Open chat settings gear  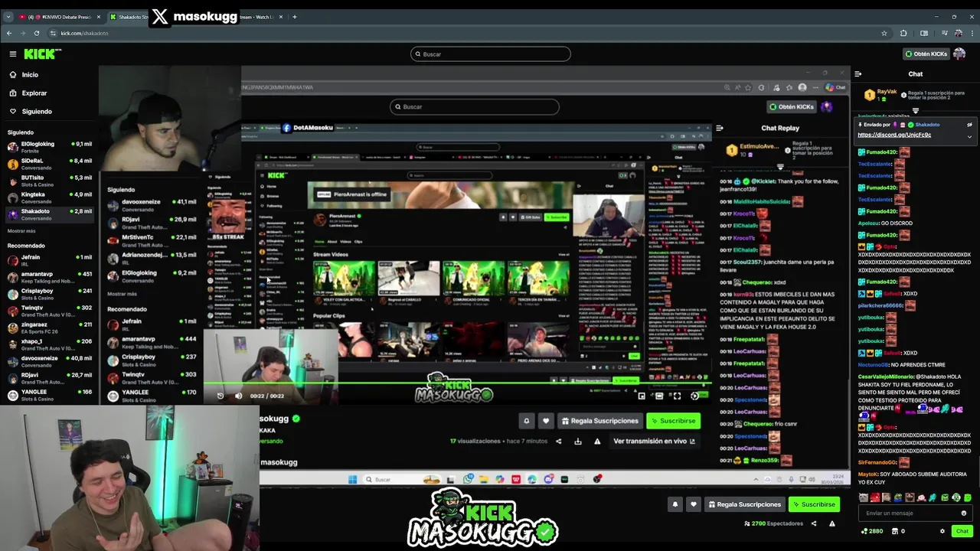(942, 531)
